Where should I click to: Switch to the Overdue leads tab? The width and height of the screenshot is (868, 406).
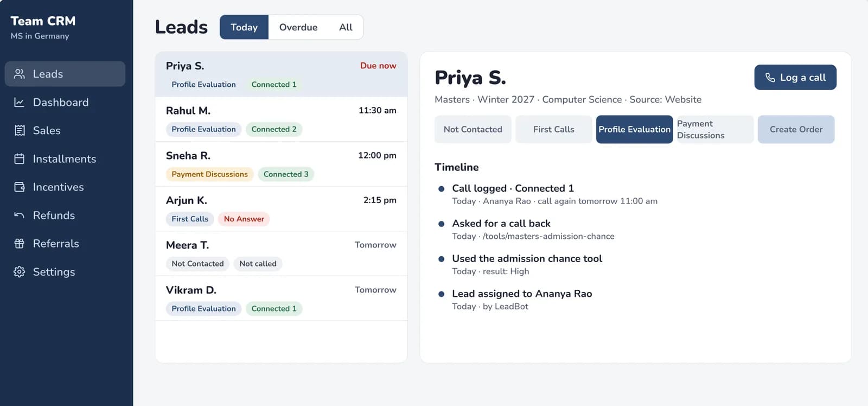coord(298,27)
